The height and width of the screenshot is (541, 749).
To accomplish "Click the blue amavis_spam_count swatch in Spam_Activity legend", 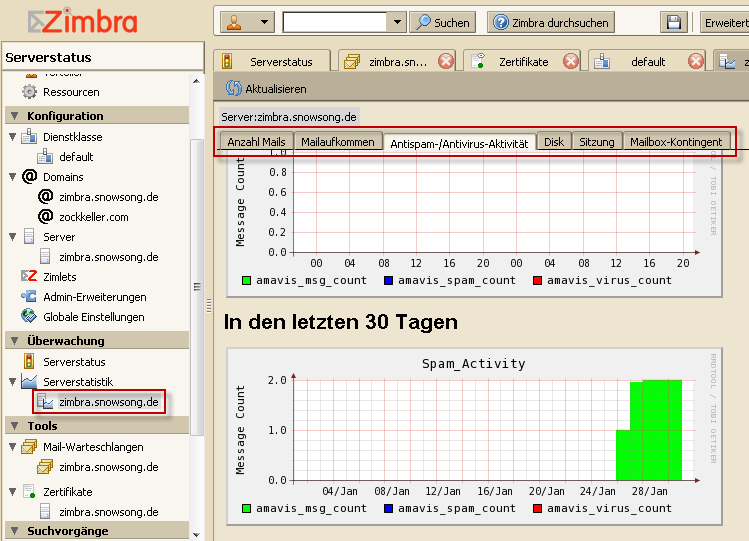I will pyautogui.click(x=388, y=508).
